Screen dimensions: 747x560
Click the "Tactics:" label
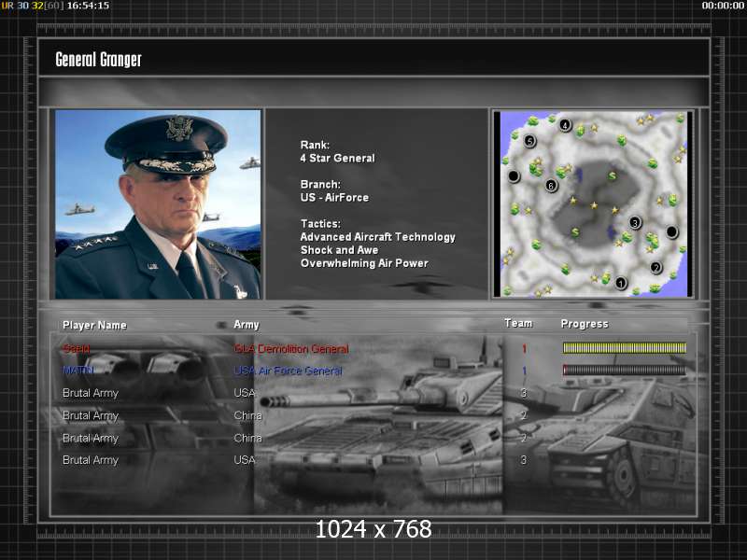point(320,223)
